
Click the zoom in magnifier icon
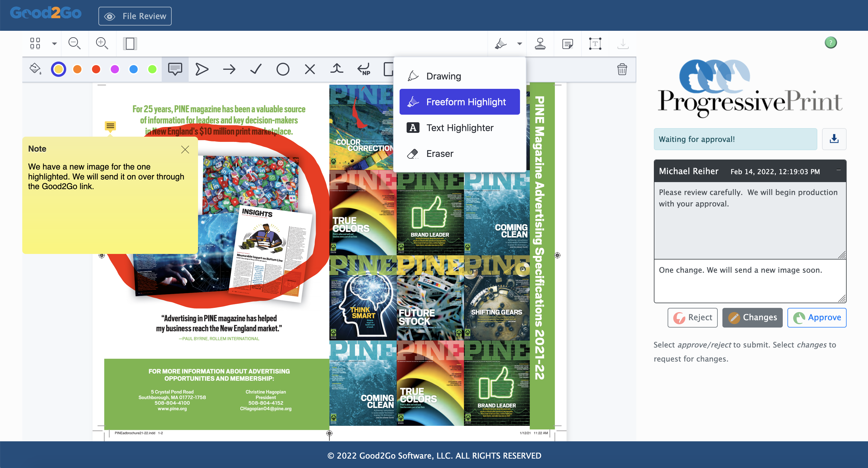tap(102, 44)
